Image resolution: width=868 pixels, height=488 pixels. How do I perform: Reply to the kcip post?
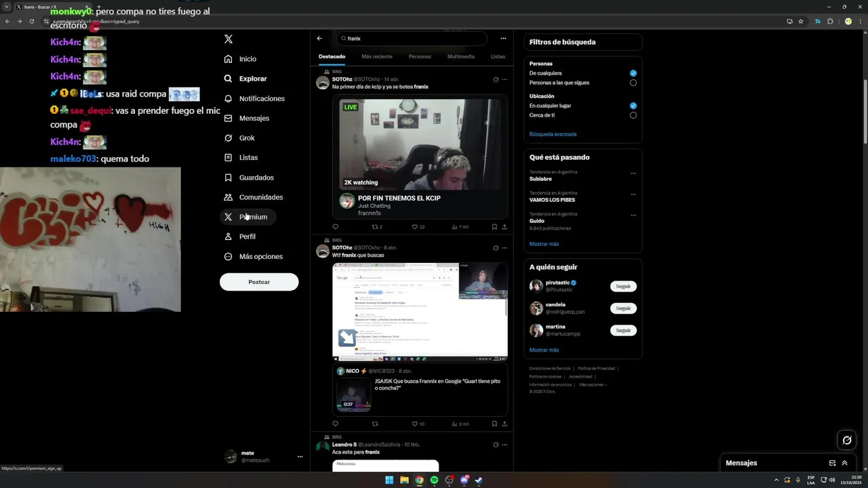click(x=335, y=227)
